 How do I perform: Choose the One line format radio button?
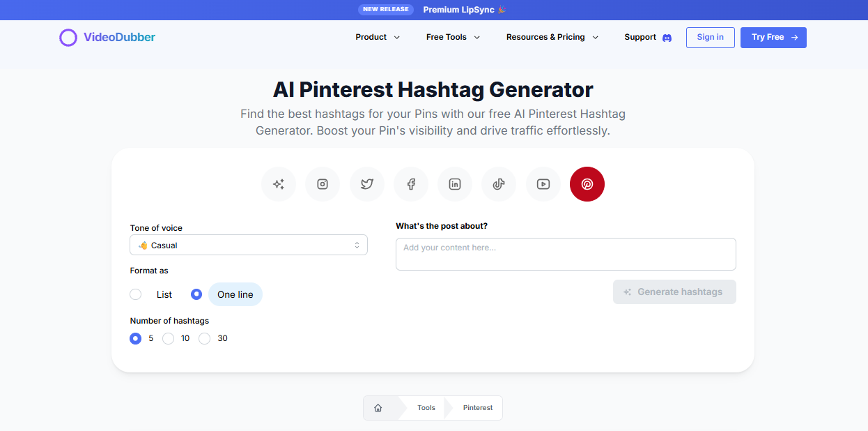point(196,294)
